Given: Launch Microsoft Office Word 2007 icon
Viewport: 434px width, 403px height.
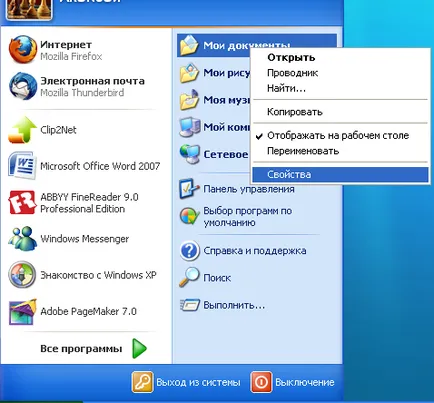Looking at the screenshot, I should (22, 166).
